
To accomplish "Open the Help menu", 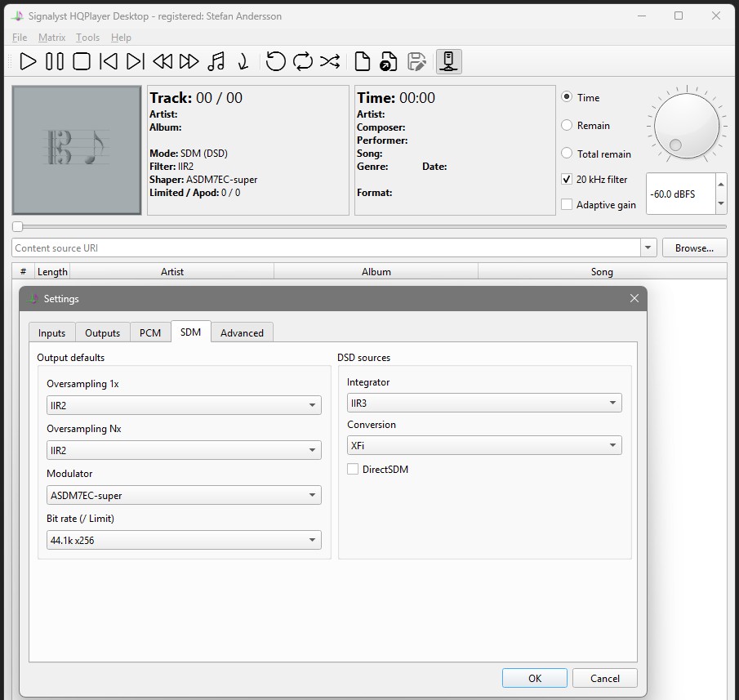I will 121,38.
